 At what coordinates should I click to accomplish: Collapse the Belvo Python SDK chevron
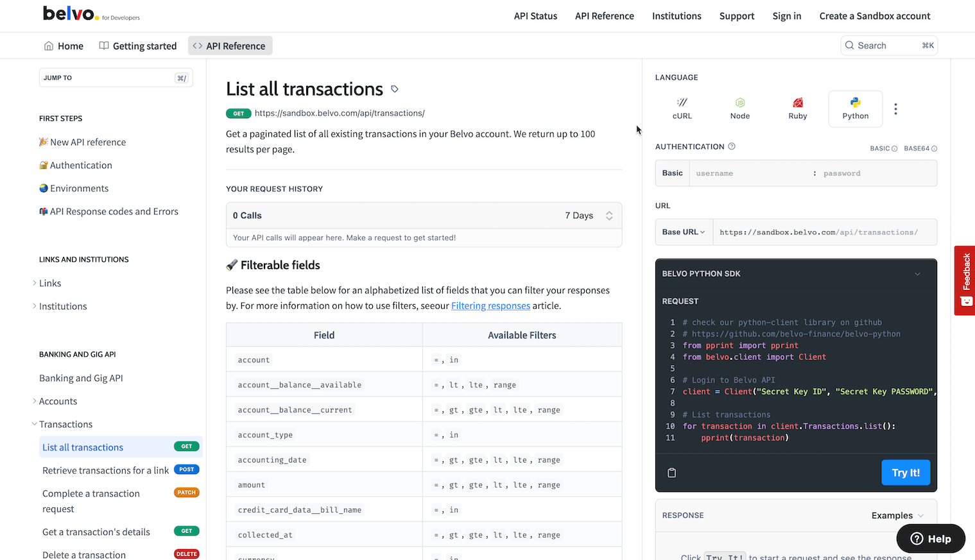(x=917, y=274)
